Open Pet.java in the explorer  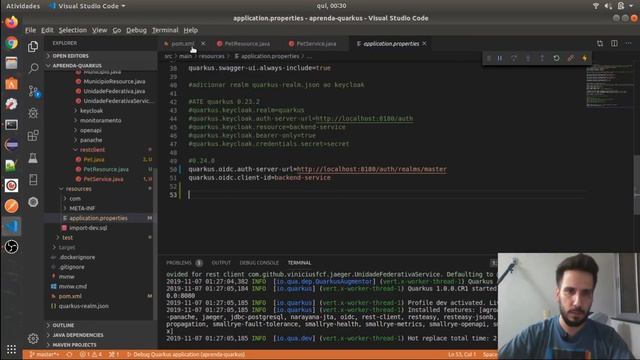(x=93, y=160)
